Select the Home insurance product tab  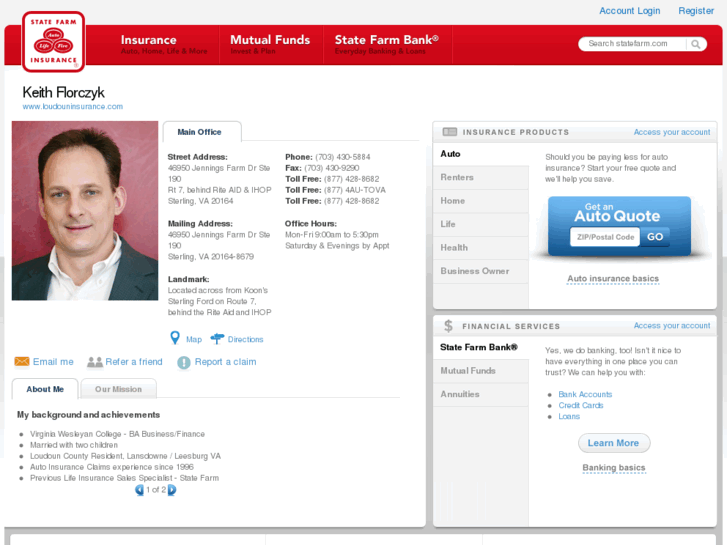[x=481, y=201]
